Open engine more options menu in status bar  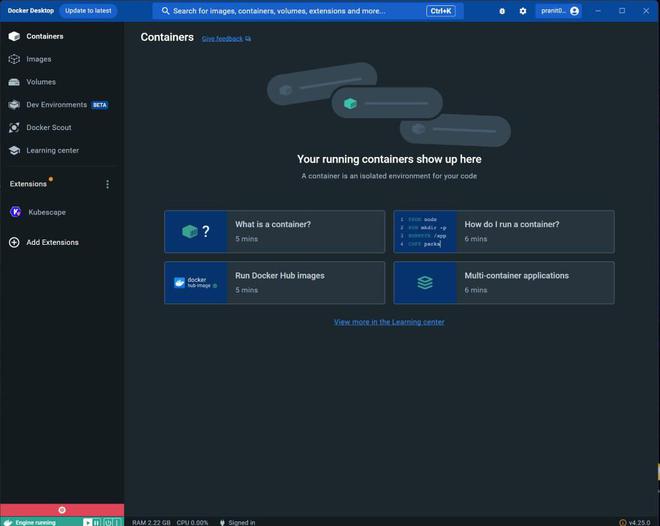point(117,523)
